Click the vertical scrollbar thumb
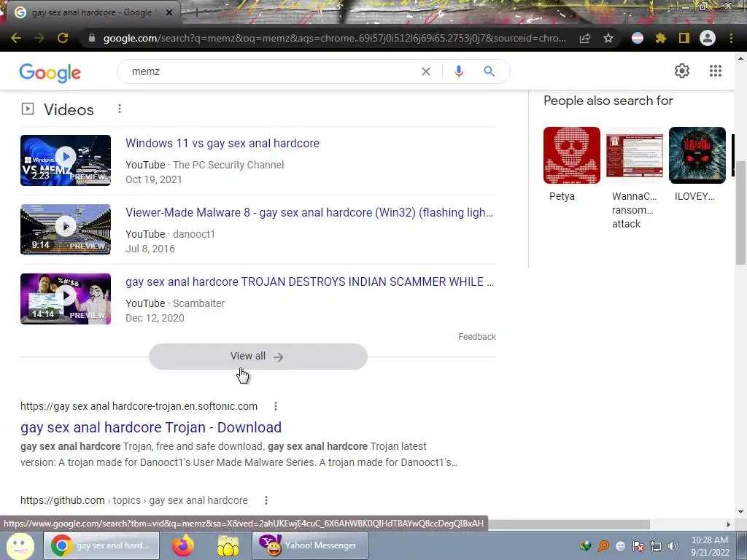The height and width of the screenshot is (560, 747). (740, 213)
